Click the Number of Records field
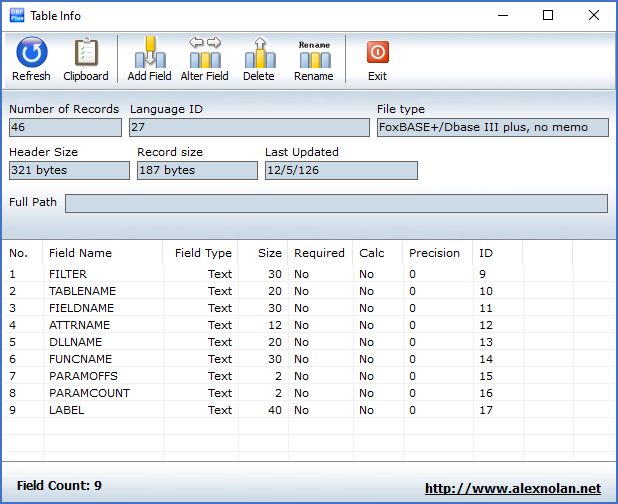This screenshot has width=618, height=504. [65, 127]
